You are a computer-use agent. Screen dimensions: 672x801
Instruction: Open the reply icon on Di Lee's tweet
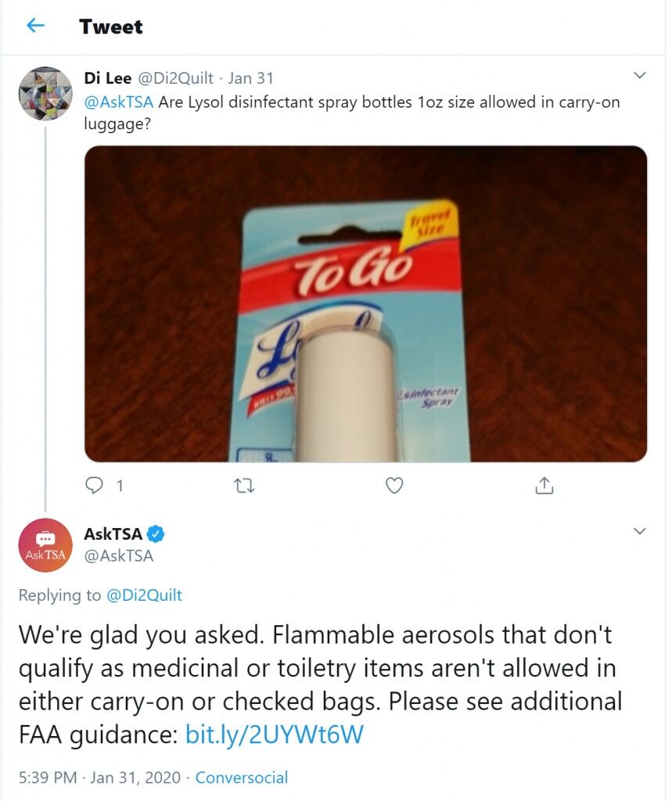94,485
